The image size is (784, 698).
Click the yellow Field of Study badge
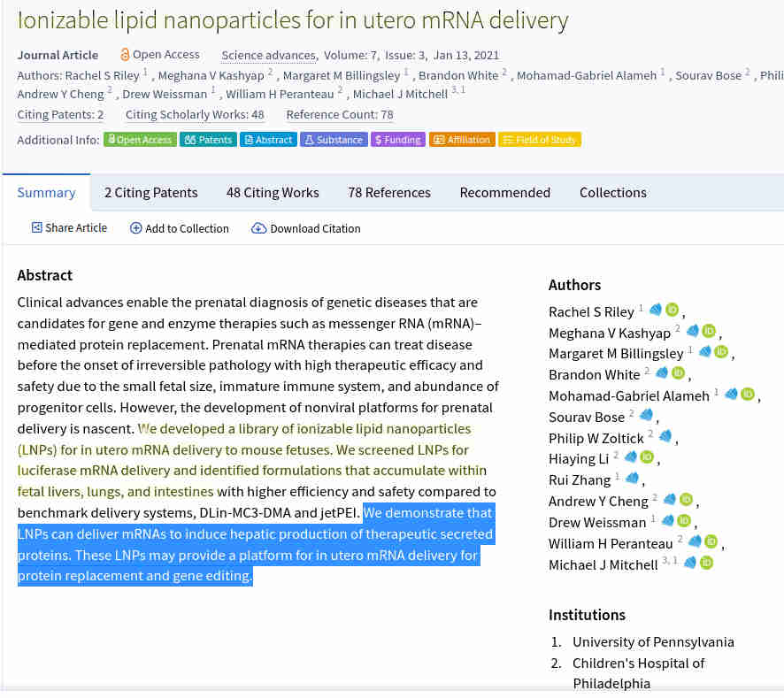pos(540,140)
